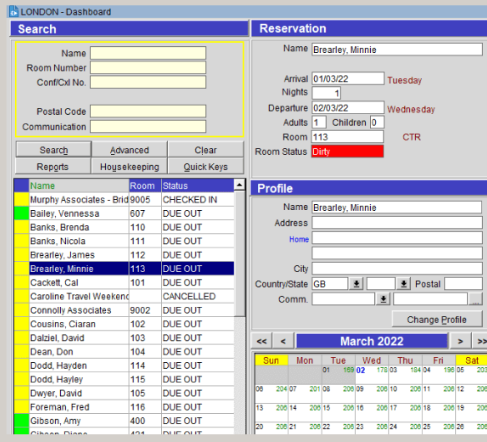Select Cousins, Ciaran row in guest list
The image size is (487, 442).
[x=124, y=324]
